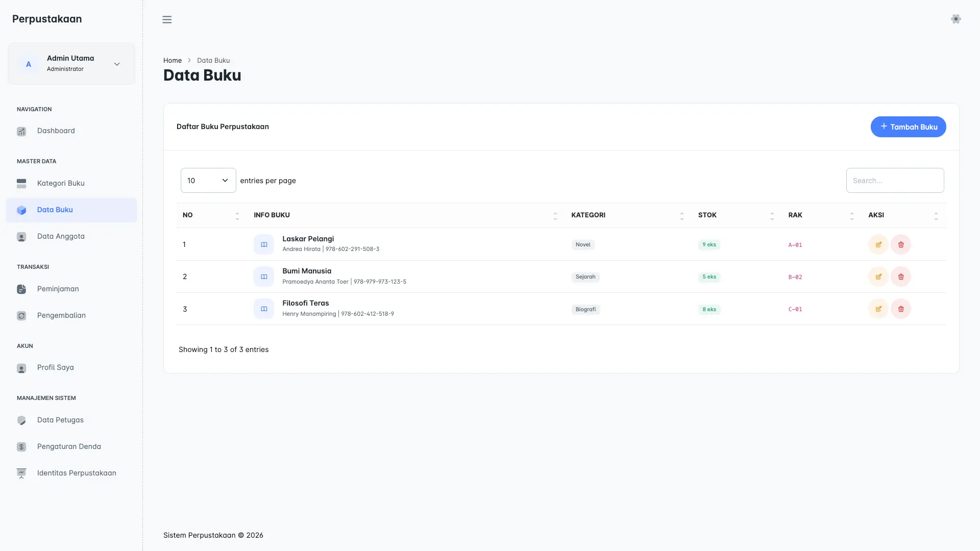Click the Perpustakaan logo title
Image resolution: width=980 pixels, height=551 pixels.
(x=47, y=19)
